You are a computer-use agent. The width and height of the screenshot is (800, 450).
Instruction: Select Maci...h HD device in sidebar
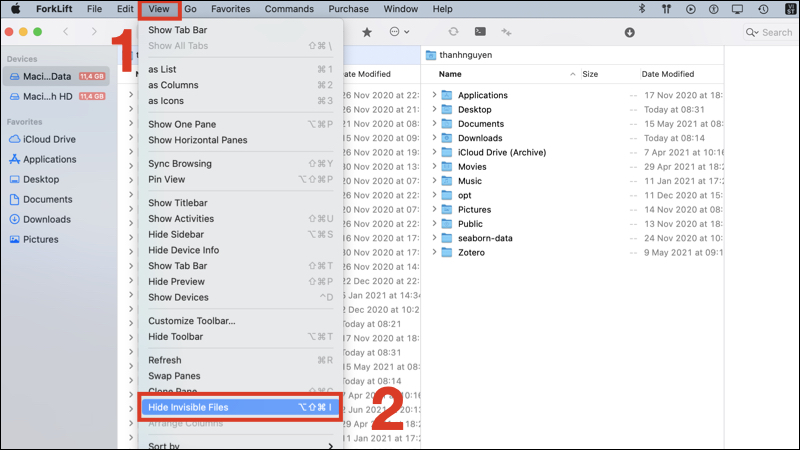tap(57, 96)
